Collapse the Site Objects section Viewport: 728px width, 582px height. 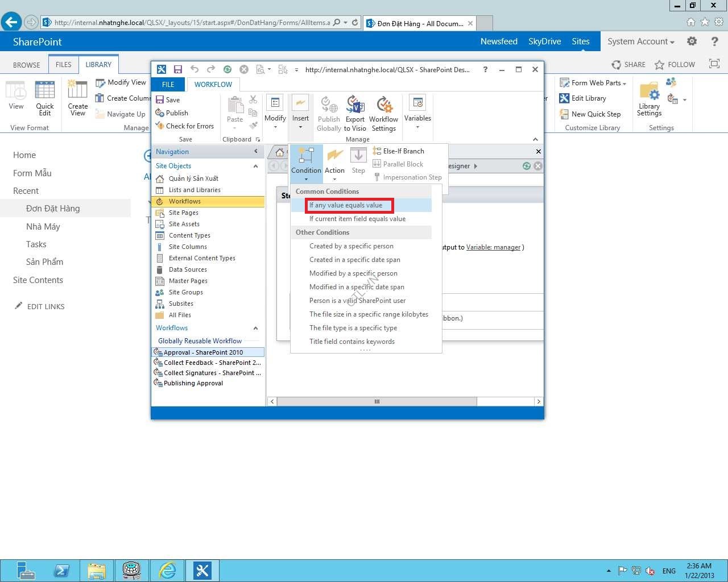[x=255, y=166]
